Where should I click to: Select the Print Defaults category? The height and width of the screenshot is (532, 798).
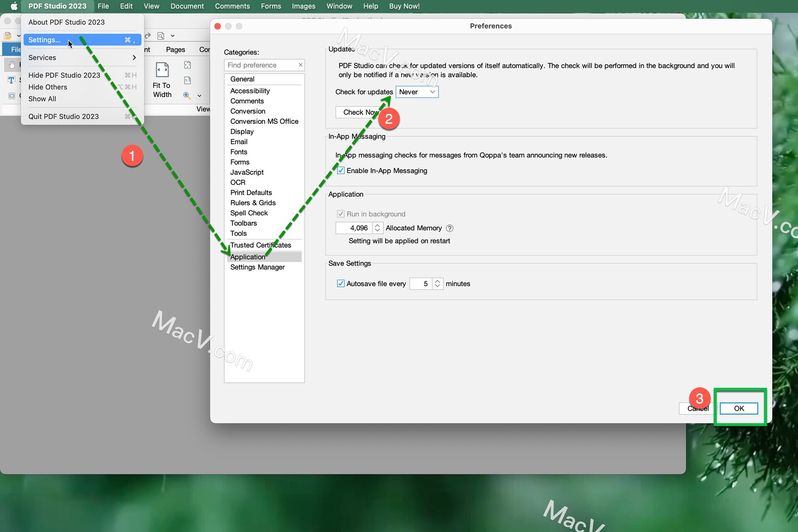[264, 192]
